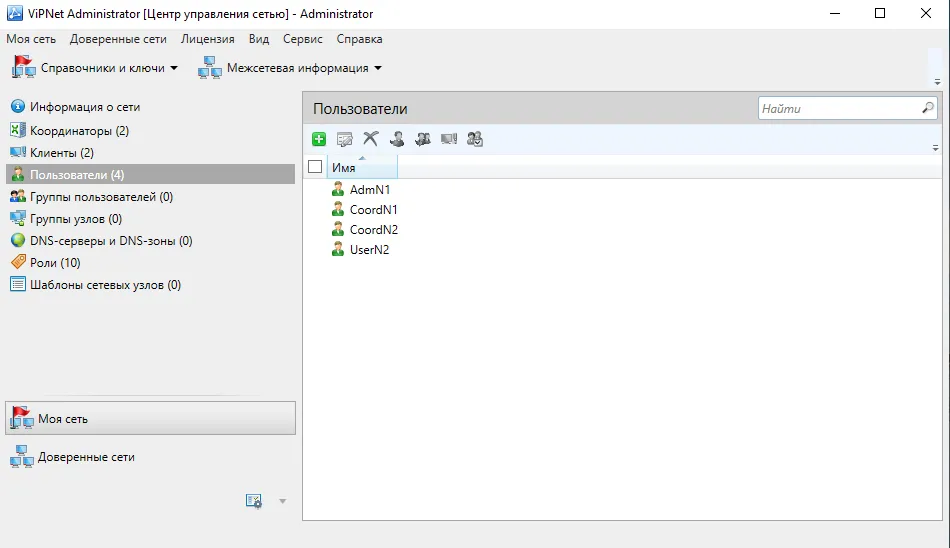
Task: Click the network node monitor toolbar icon
Action: tap(449, 139)
